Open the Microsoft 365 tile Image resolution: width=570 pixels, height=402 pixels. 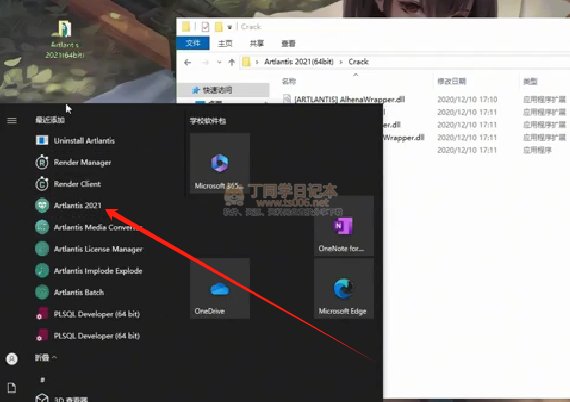[220, 163]
